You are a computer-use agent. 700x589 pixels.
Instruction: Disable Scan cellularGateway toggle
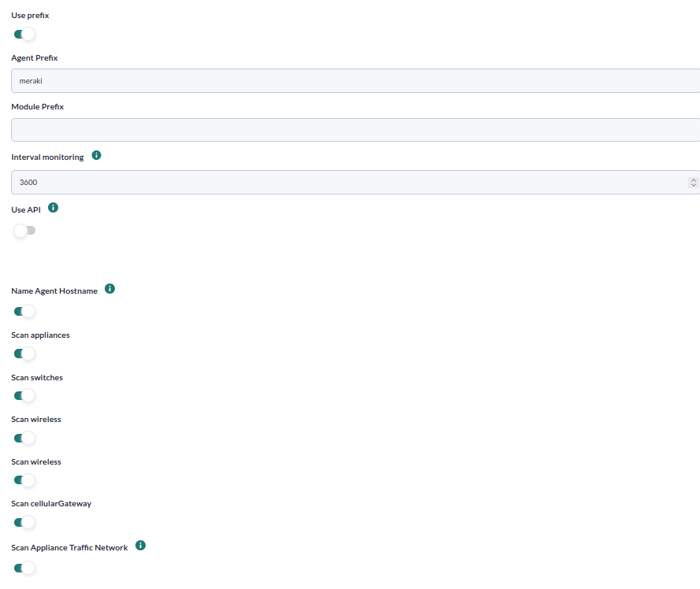point(24,522)
